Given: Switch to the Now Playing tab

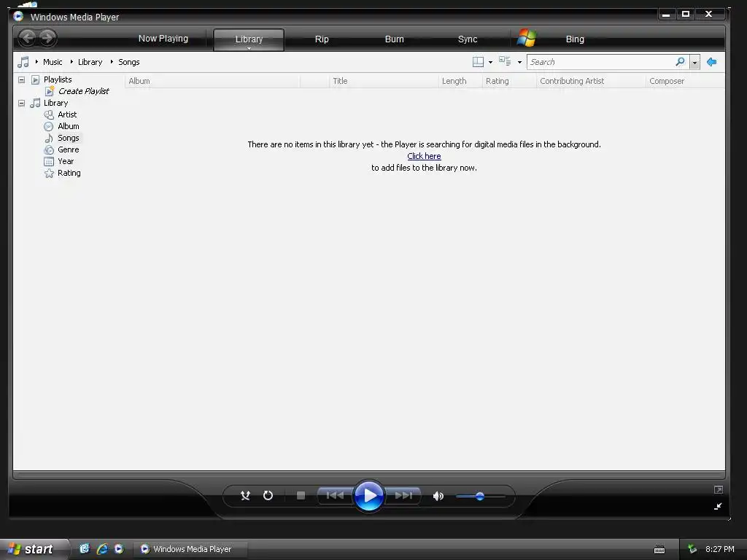Looking at the screenshot, I should 163,39.
